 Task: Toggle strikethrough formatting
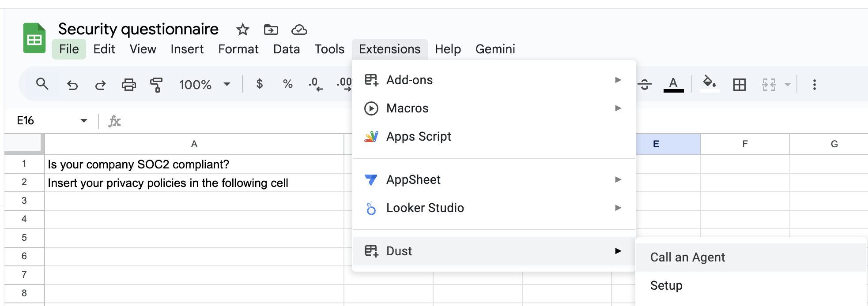(645, 84)
